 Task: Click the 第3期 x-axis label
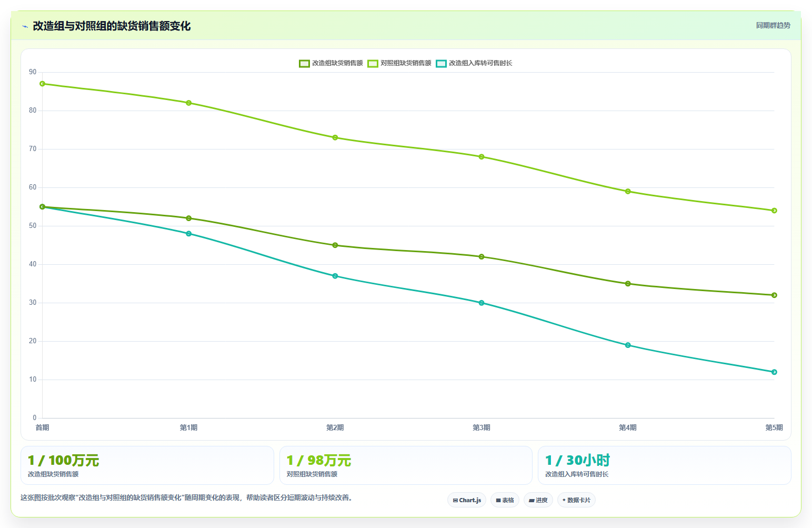point(482,427)
